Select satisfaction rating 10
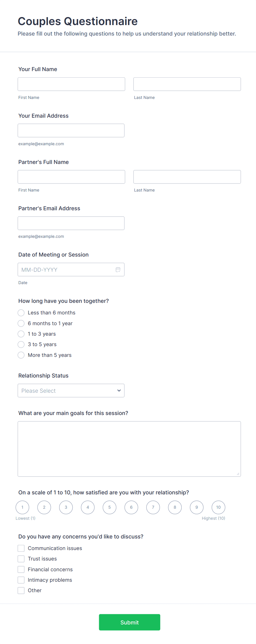 (x=218, y=507)
